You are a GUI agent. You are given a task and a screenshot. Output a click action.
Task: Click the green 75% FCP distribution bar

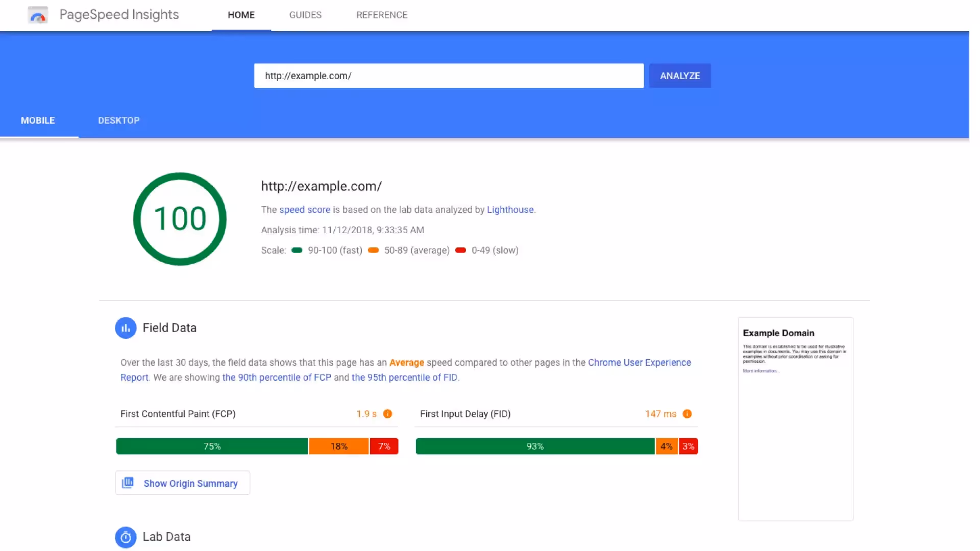tap(212, 446)
